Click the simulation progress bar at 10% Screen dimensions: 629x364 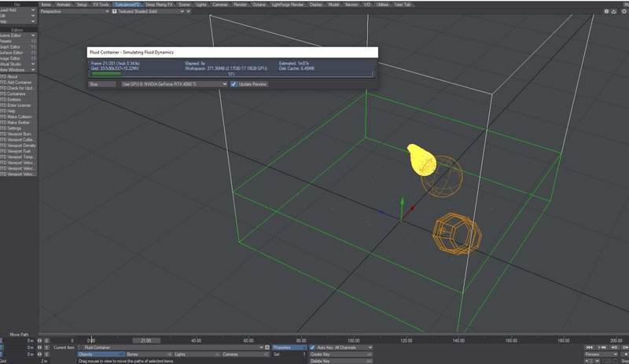coord(232,74)
